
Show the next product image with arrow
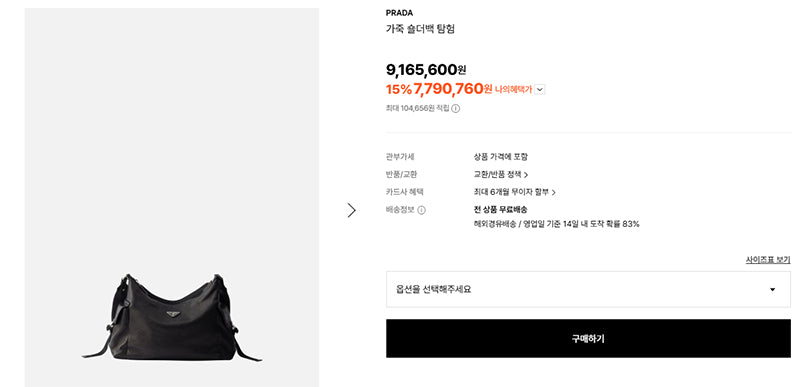point(352,210)
